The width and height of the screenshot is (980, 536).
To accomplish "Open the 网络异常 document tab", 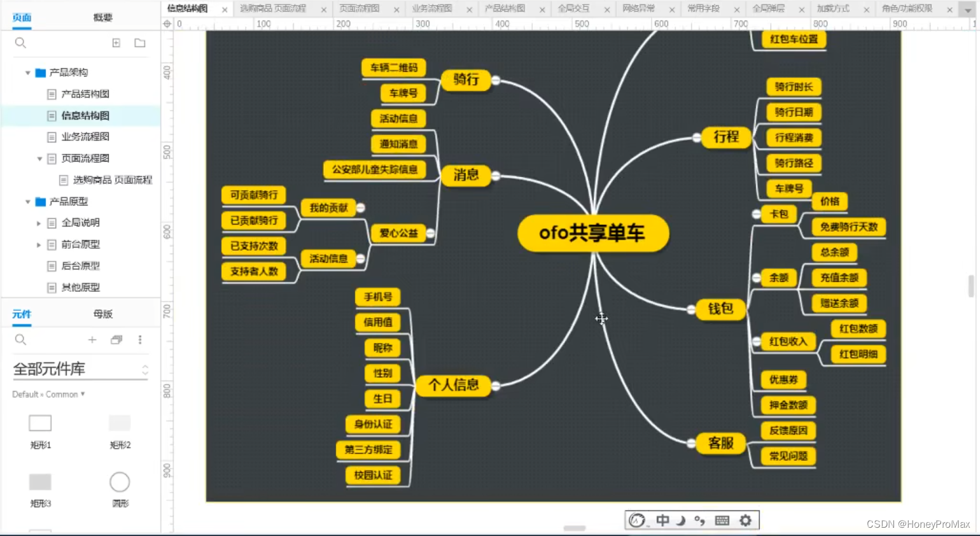I will click(x=639, y=8).
